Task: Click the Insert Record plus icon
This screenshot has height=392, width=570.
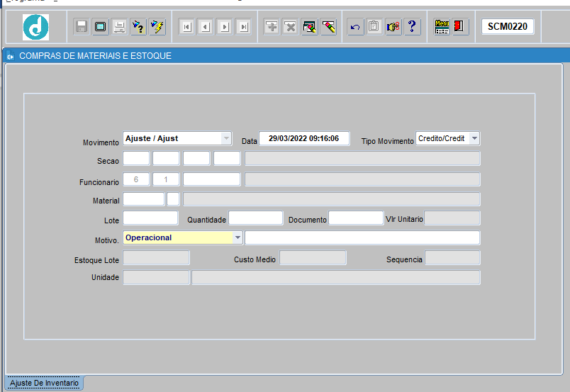Action: click(272, 27)
